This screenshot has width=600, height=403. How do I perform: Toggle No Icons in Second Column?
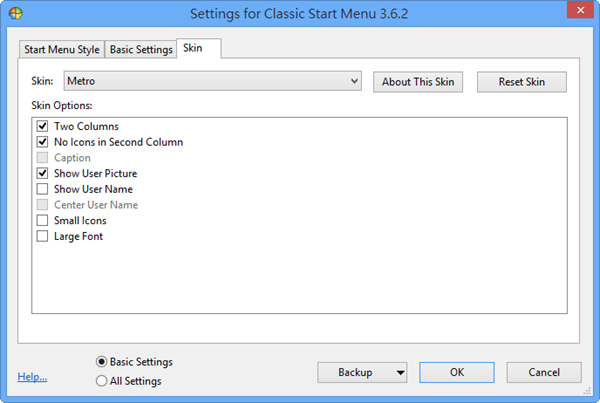point(42,142)
